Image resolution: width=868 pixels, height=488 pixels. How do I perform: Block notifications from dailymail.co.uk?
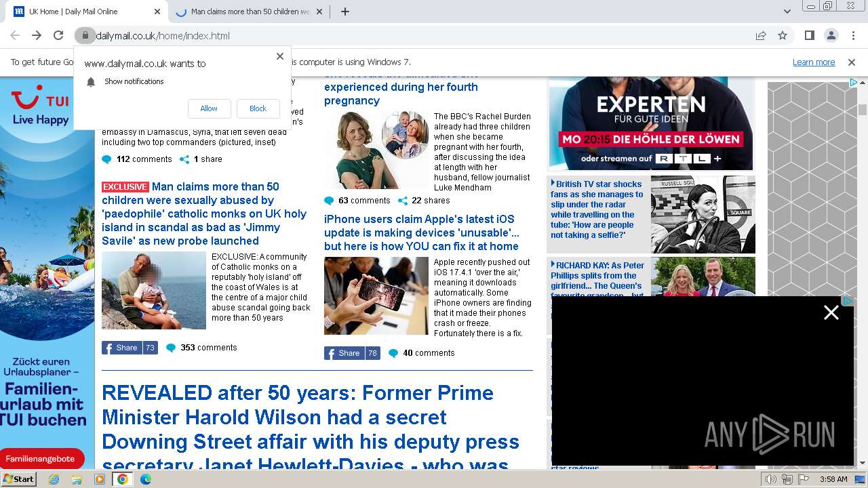[258, 108]
